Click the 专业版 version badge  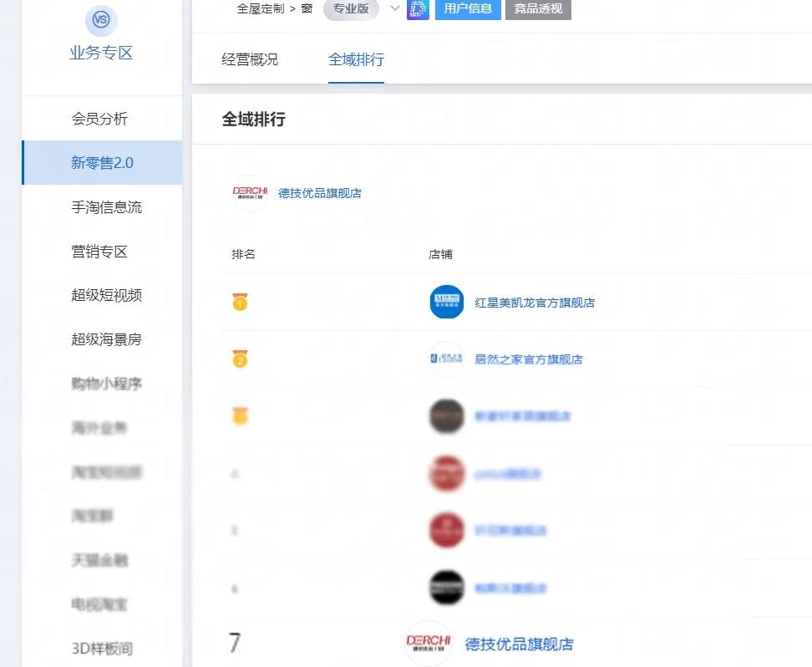pos(351,9)
